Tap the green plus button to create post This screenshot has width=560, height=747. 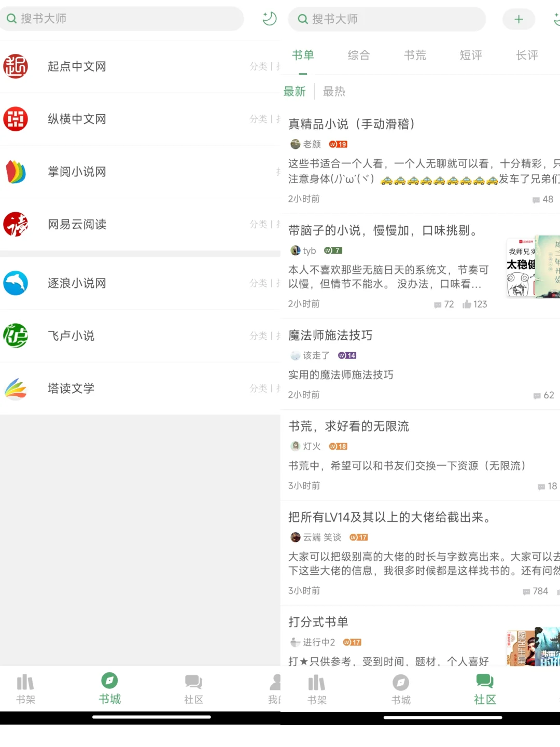pos(519,19)
